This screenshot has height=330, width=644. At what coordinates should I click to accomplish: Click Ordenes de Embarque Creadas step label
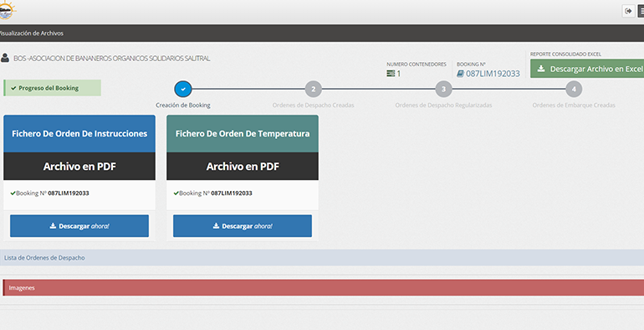(574, 106)
